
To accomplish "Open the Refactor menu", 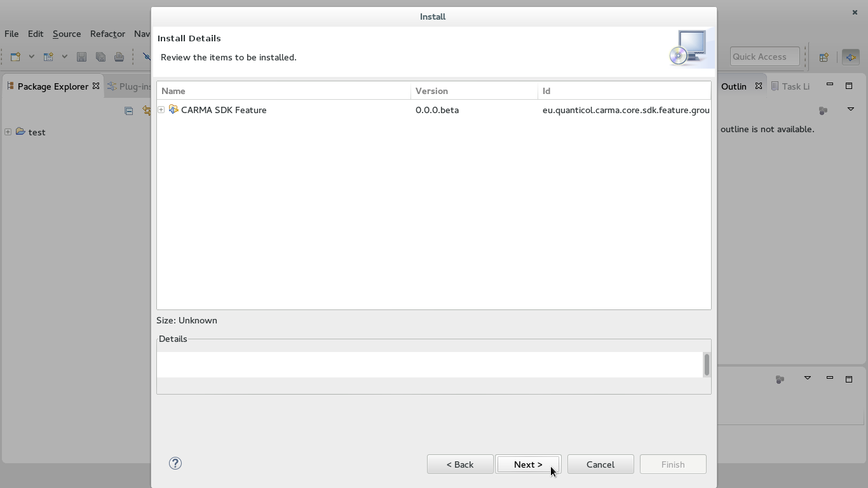I will (x=107, y=34).
